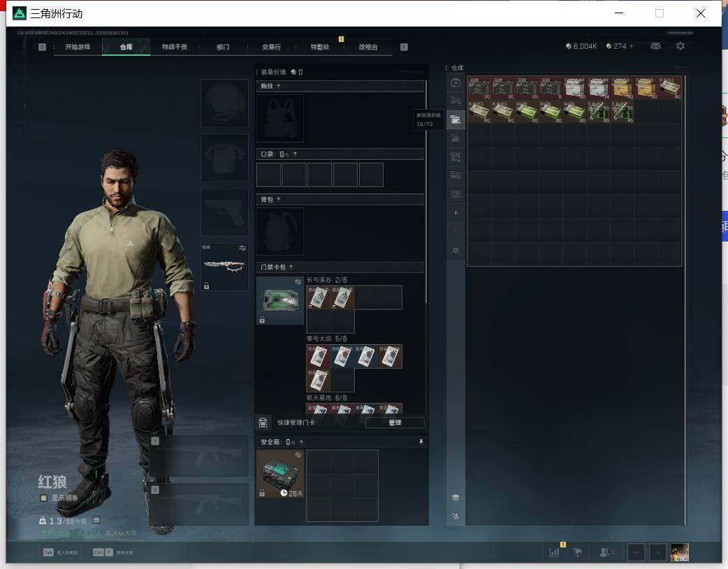Image resolution: width=728 pixels, height=569 pixels.
Task: Click the backpack slot under 背包
Action: coord(280,232)
